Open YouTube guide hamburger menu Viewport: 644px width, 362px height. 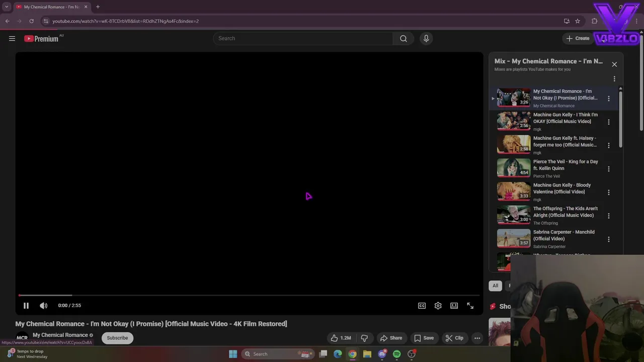click(x=12, y=38)
